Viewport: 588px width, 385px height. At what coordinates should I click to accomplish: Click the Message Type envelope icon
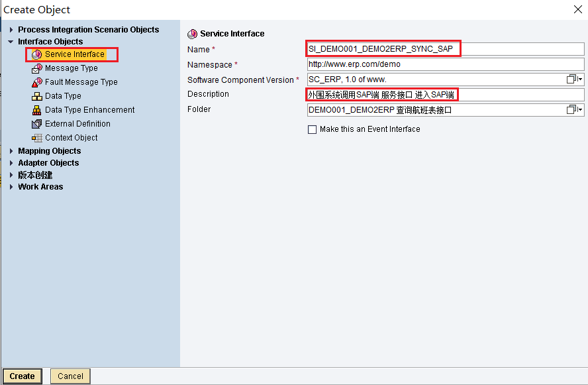37,69
